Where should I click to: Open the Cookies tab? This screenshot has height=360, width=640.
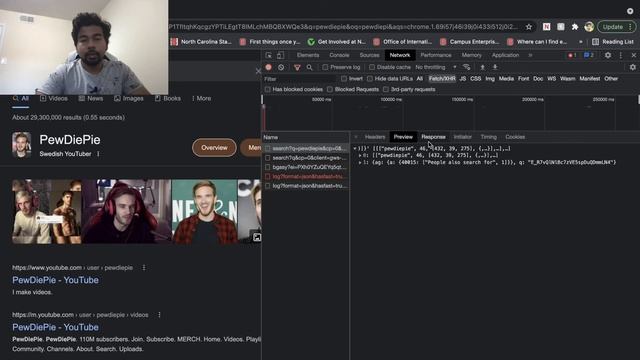(515, 137)
